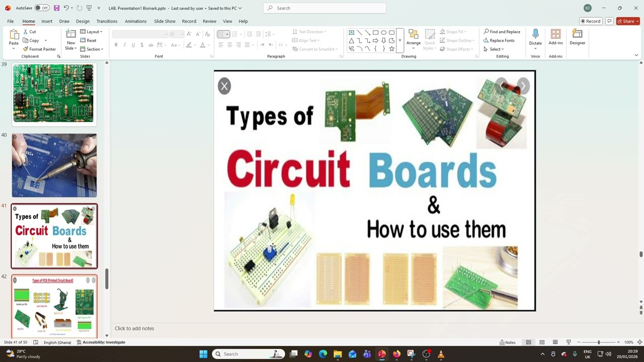The image size is (644, 362).
Task: Switch to Reading View
Action: (x=555, y=342)
